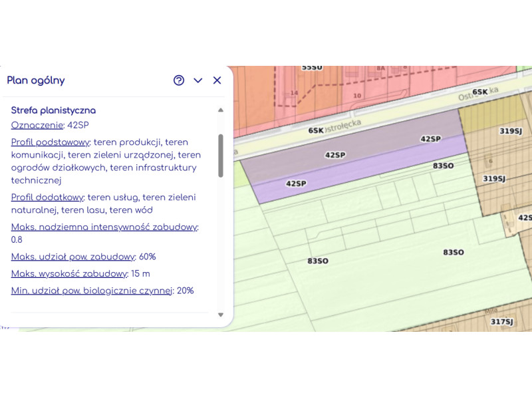
Task: Click the Maks. wysokość zabudowy link
Action: point(69,274)
